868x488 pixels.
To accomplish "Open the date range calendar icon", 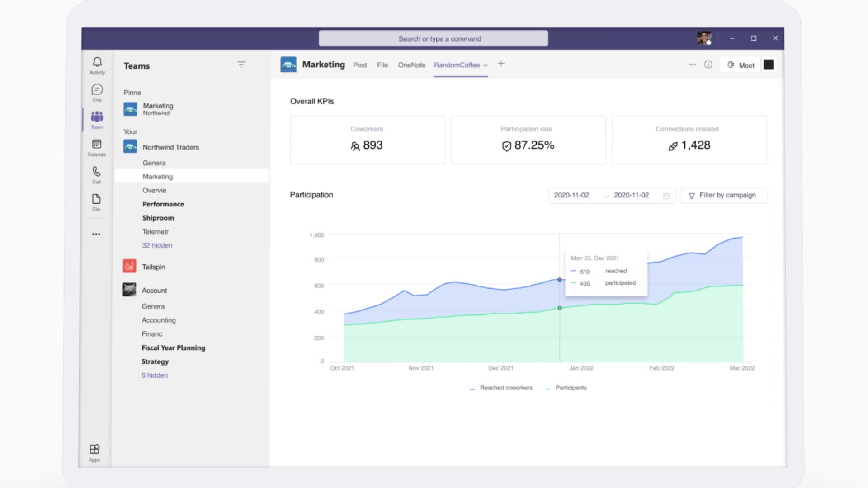I will pos(666,196).
